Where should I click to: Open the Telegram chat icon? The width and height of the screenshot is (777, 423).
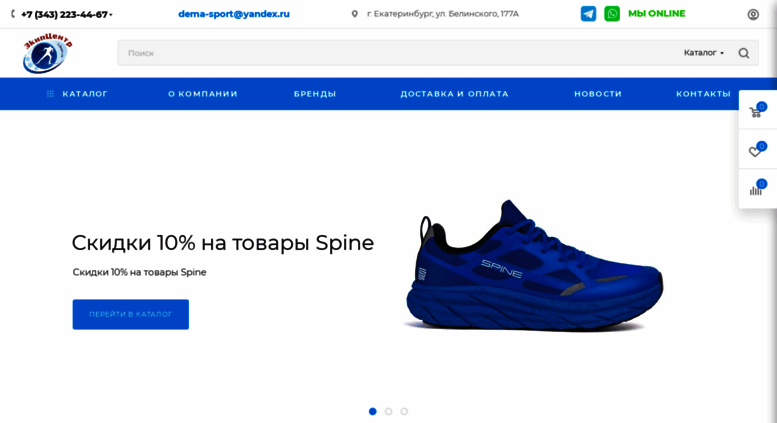[588, 14]
